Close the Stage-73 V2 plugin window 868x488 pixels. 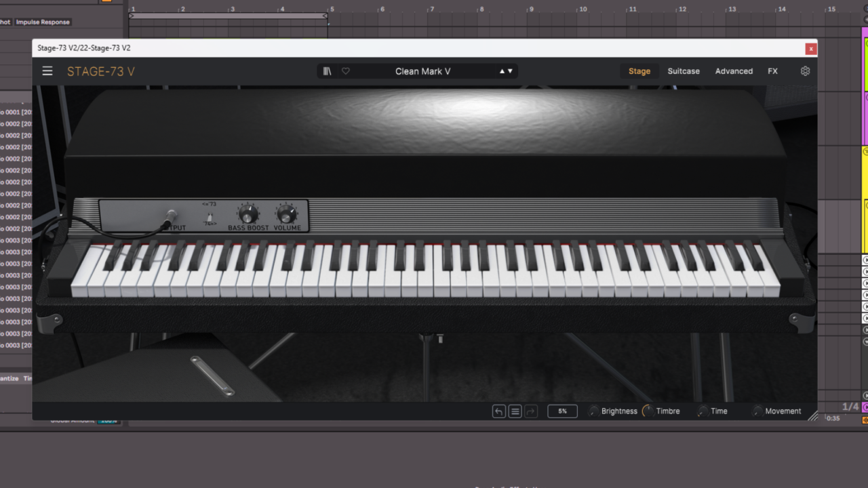click(810, 49)
